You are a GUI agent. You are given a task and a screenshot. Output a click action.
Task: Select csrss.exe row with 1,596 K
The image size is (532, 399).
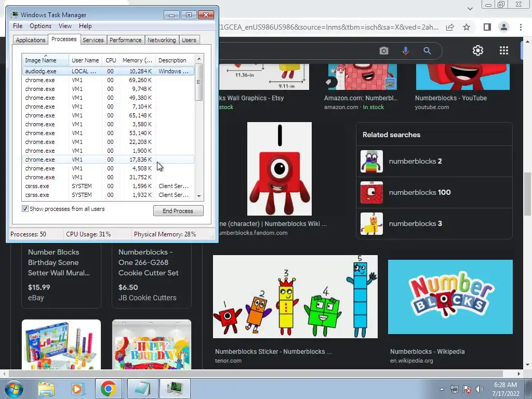click(108, 186)
